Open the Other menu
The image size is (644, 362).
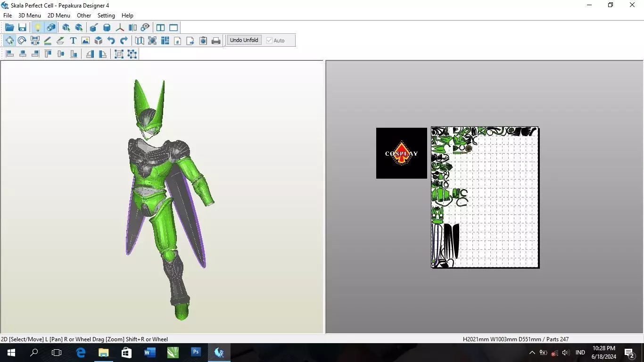pyautogui.click(x=84, y=16)
